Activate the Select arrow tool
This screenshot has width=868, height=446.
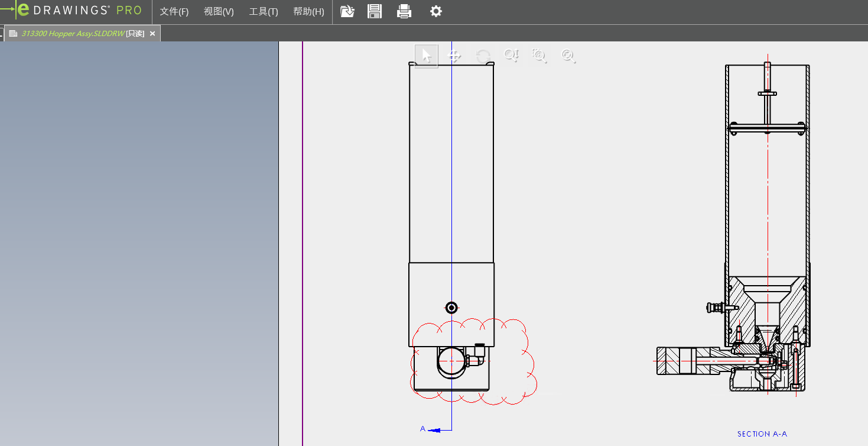tap(426, 56)
